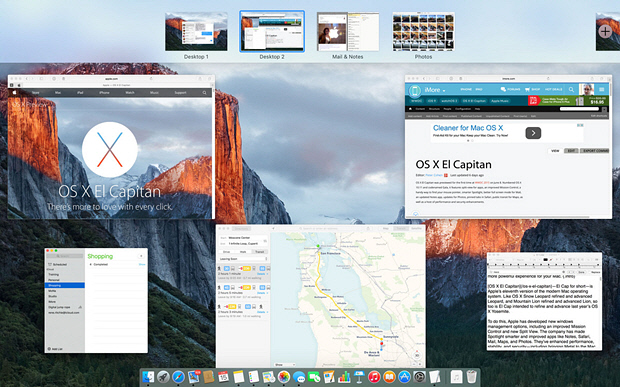Add a new desktop with plus button
This screenshot has height=387, width=620.
click(605, 32)
